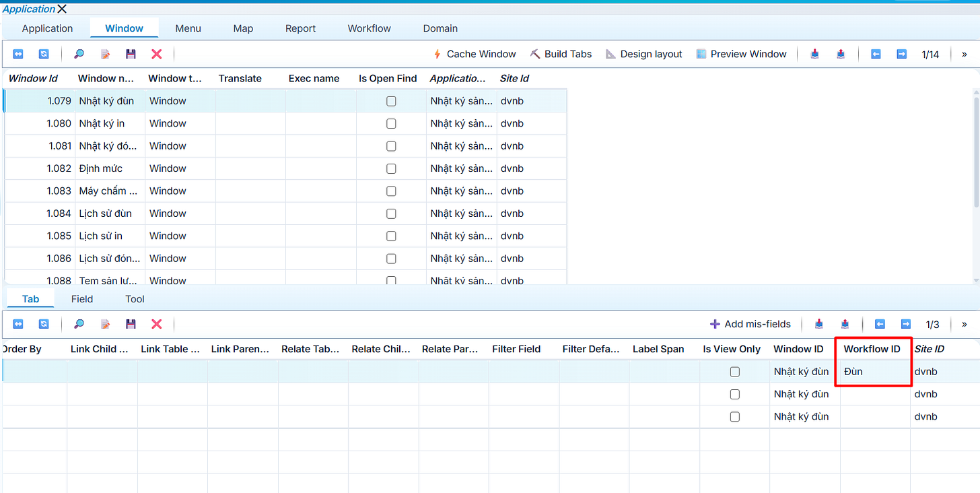This screenshot has width=980, height=493.
Task: Refresh the Tab grid using refresh icon
Action: pyautogui.click(x=44, y=324)
